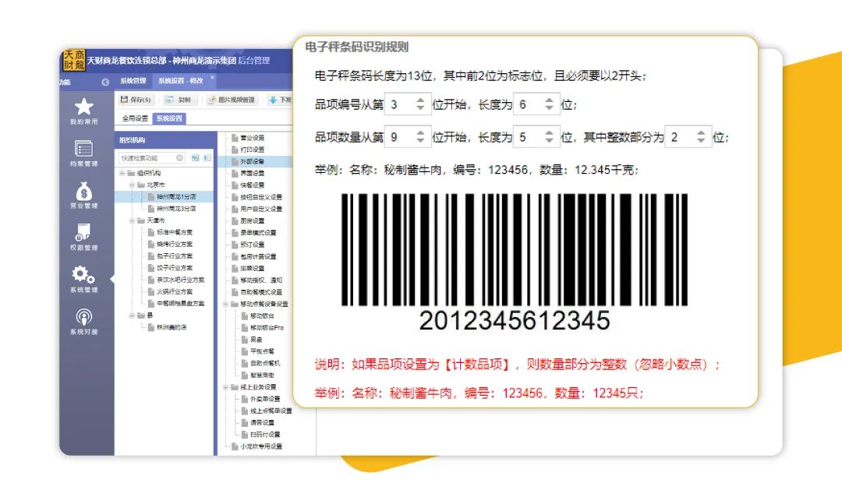Collapse the 线上业务设置 folder
Viewport: 842px width, 504px height.
point(226,387)
